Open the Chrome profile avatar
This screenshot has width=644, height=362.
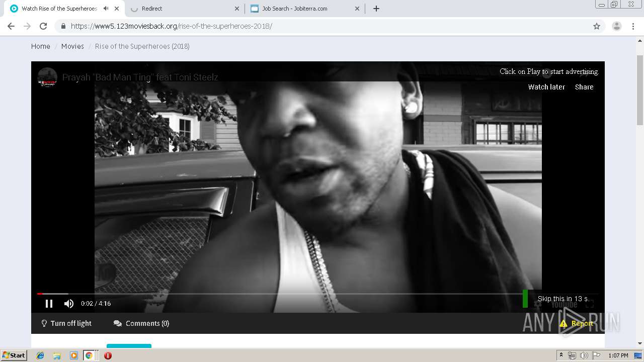(x=617, y=26)
